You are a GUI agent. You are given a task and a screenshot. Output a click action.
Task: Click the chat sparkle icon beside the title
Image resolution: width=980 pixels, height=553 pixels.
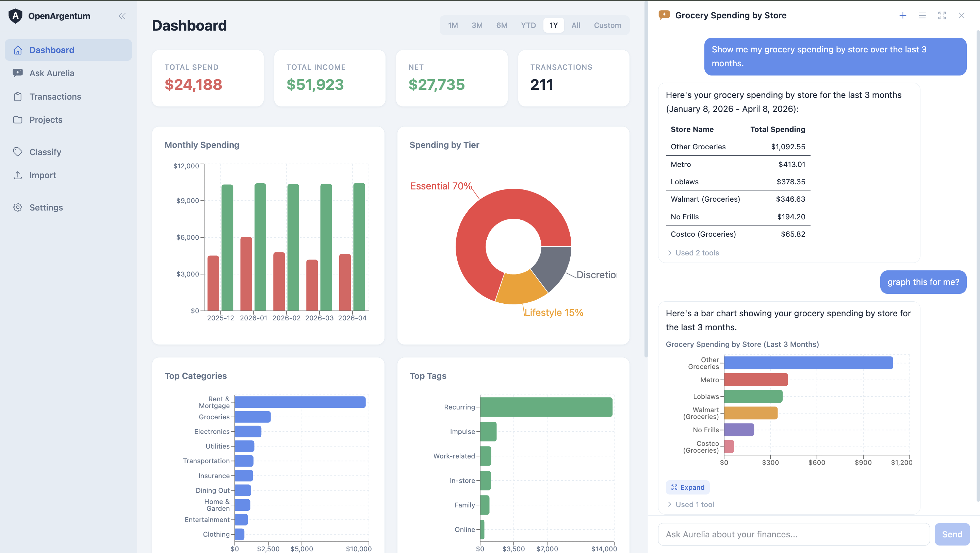(664, 15)
